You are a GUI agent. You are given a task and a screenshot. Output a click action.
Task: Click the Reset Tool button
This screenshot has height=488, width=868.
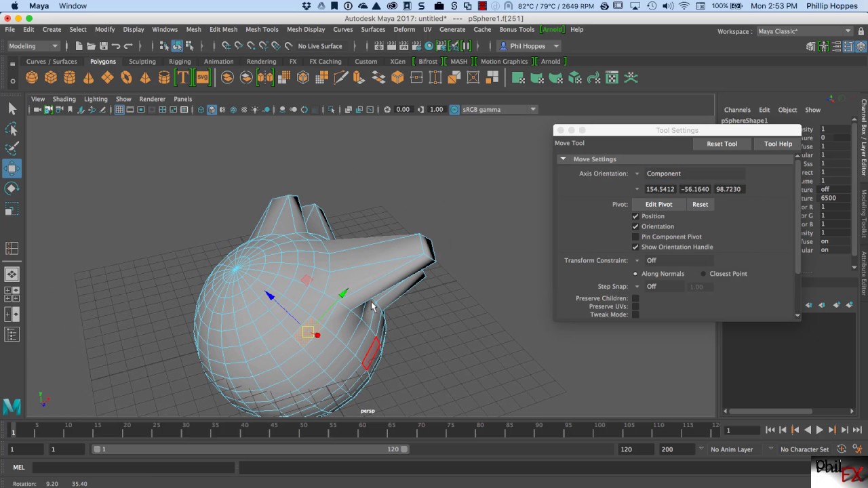pyautogui.click(x=722, y=144)
